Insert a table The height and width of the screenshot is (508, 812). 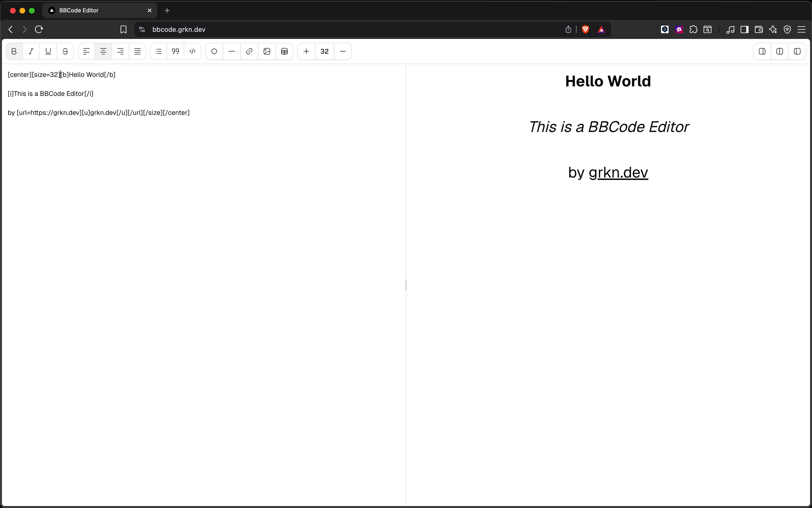(284, 52)
